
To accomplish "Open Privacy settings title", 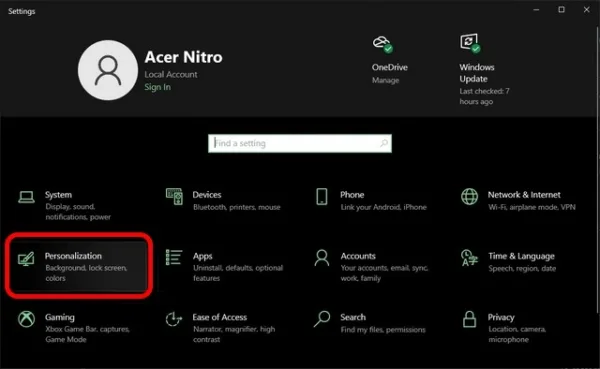I will [x=501, y=317].
